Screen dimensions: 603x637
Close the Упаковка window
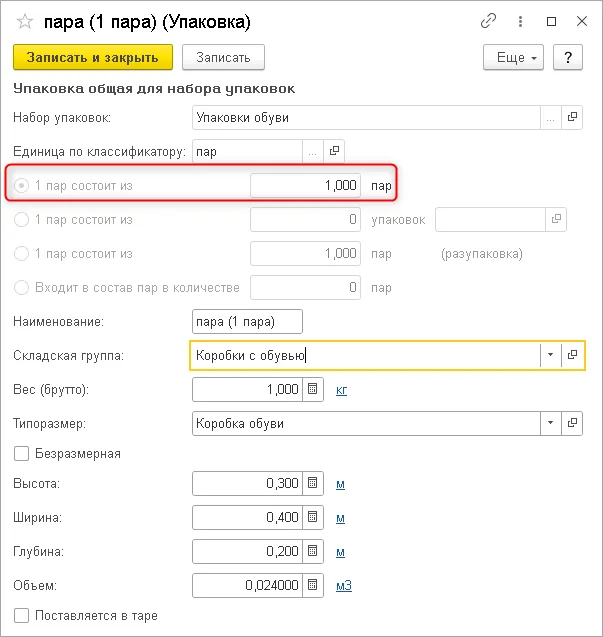582,21
